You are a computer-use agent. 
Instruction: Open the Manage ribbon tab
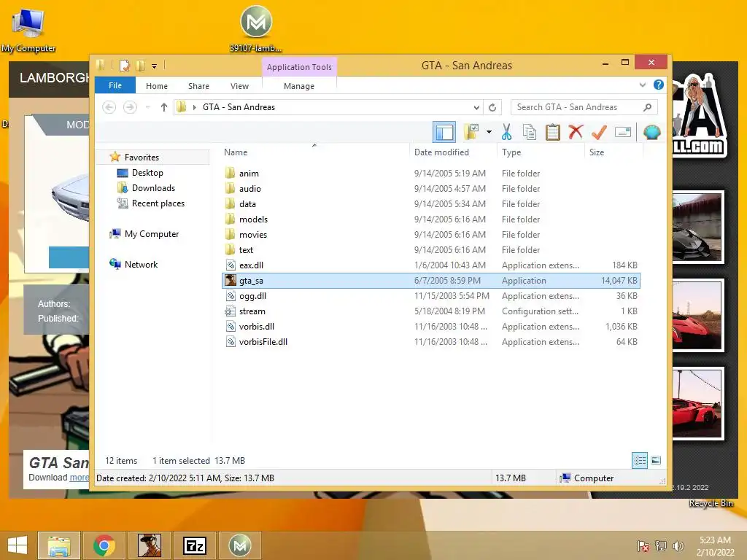(299, 86)
